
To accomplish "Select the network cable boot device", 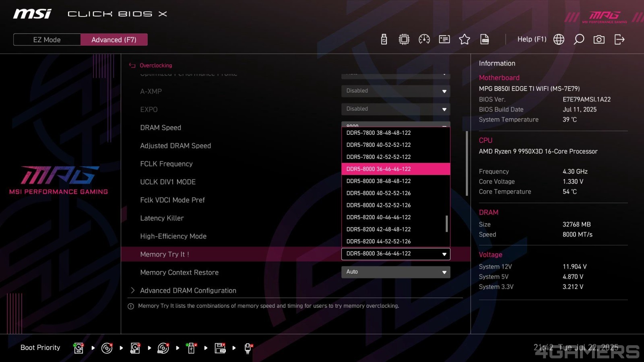I will click(x=248, y=348).
